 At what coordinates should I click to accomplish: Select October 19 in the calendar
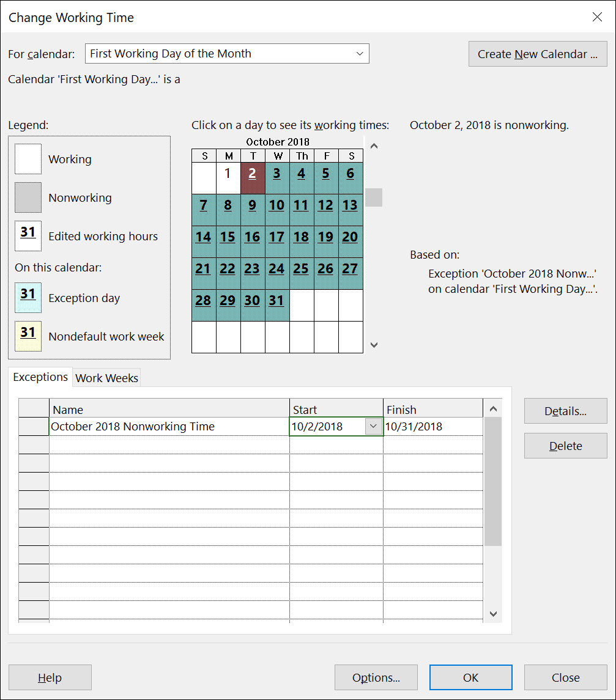(326, 241)
